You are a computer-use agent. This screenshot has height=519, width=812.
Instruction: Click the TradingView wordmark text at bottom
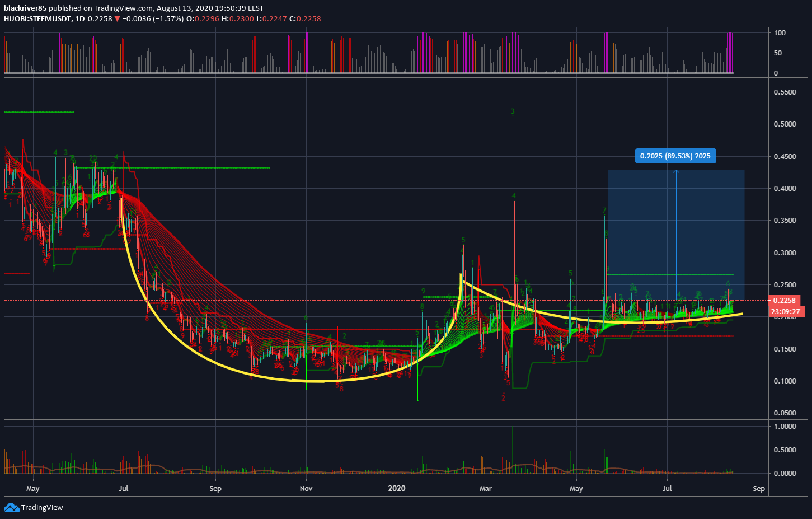tap(42, 508)
